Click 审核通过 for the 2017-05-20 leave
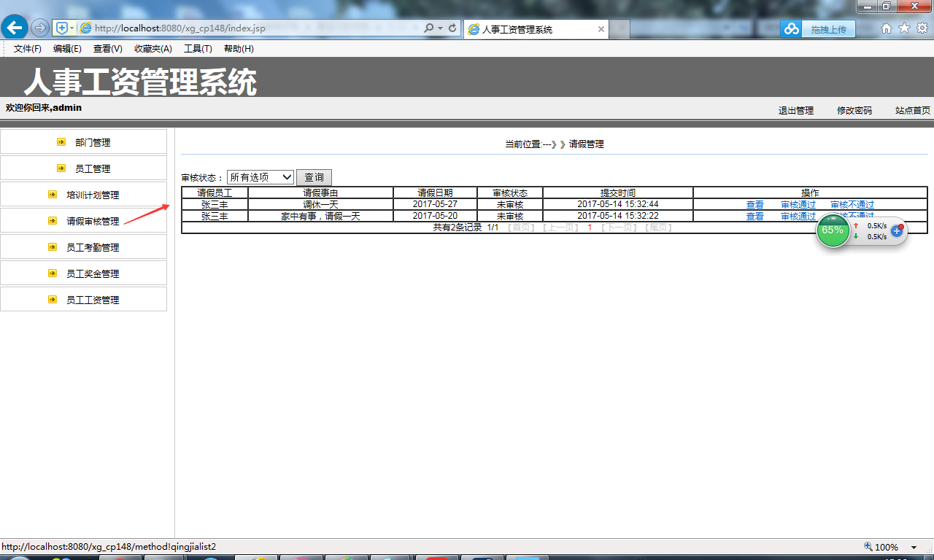This screenshot has width=934, height=560. (798, 217)
